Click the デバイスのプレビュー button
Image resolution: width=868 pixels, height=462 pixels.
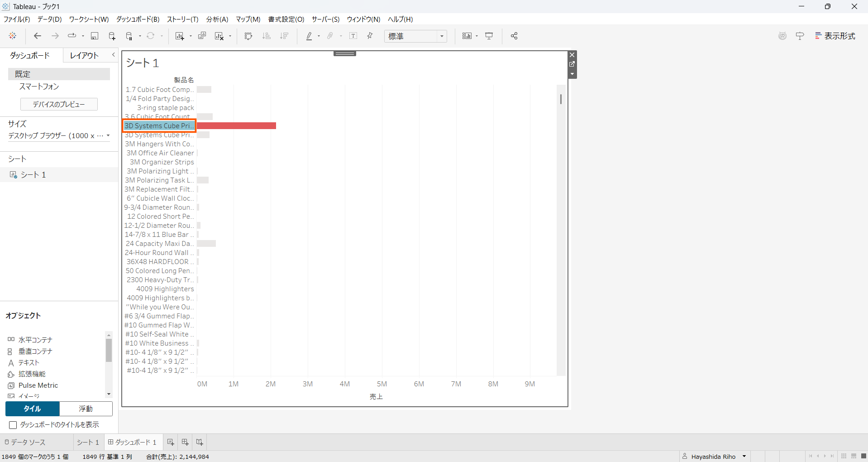click(x=59, y=104)
